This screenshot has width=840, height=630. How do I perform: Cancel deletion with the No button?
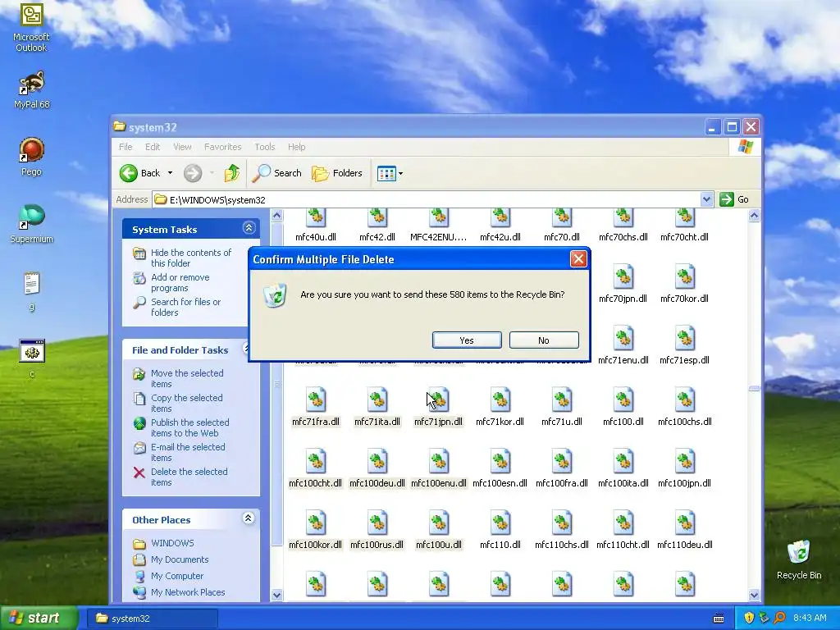544,340
